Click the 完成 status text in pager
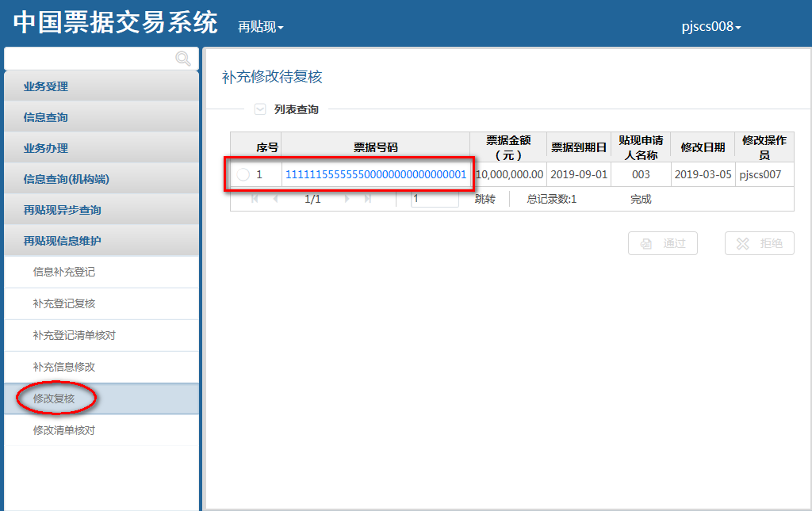The image size is (812, 511). pyautogui.click(x=641, y=199)
